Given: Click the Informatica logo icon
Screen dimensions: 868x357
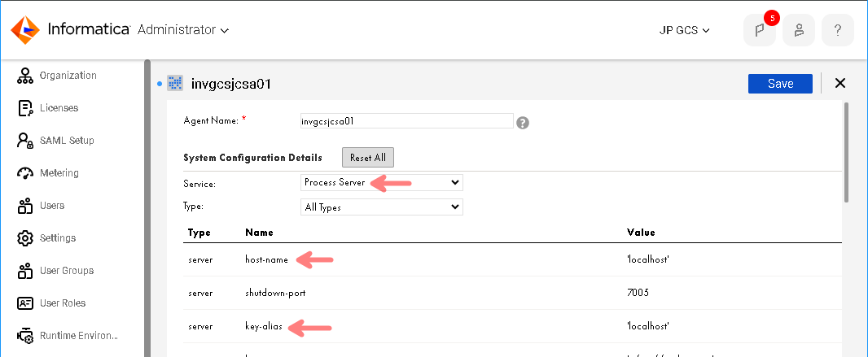Looking at the screenshot, I should coord(25,30).
